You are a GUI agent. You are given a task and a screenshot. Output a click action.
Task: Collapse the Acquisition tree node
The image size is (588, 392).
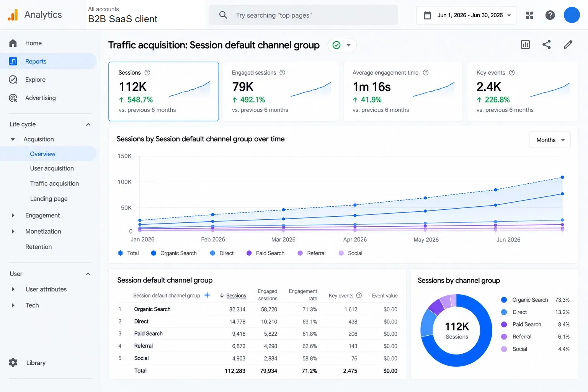coord(13,139)
